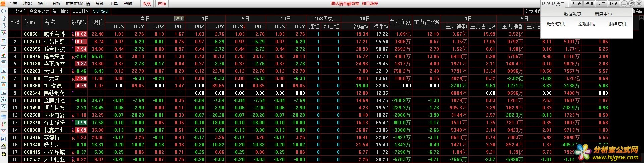
Task: Click the 说明 button in 当日 header
Action: click(x=179, y=19)
